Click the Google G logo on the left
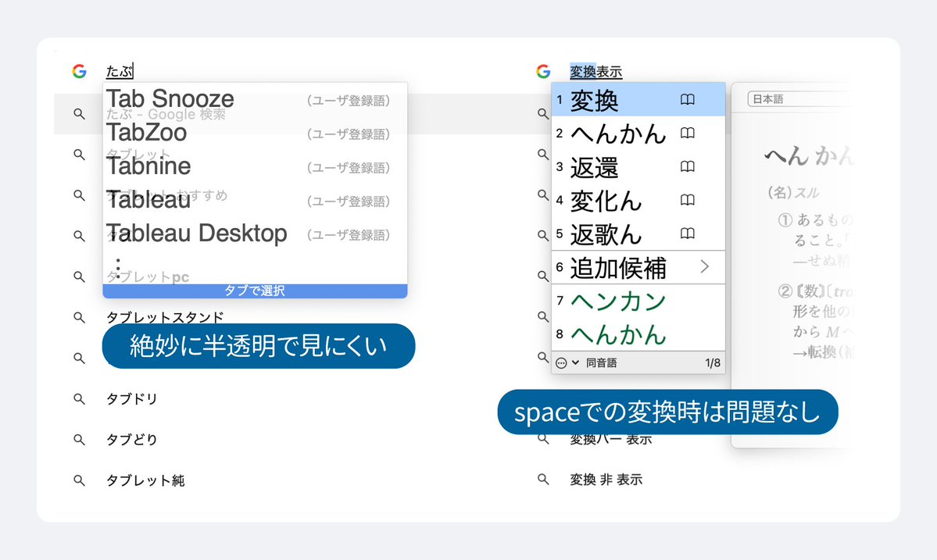This screenshot has height=560, width=937. pos(79,72)
